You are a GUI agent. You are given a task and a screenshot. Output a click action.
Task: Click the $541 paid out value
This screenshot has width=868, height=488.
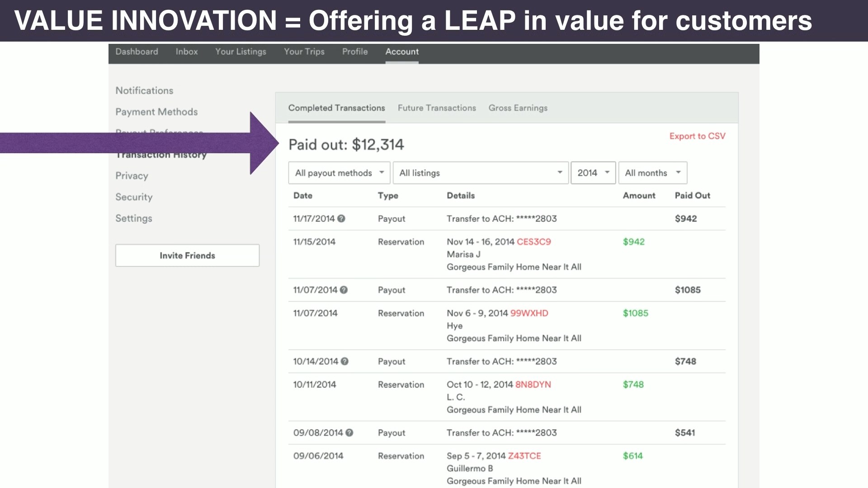click(x=685, y=433)
